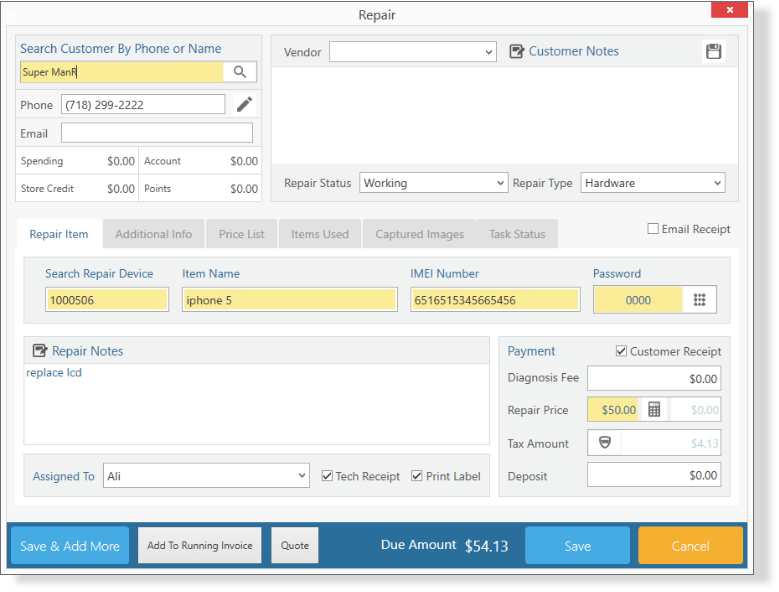Click the customer search name field
The image size is (779, 592).
click(x=122, y=72)
